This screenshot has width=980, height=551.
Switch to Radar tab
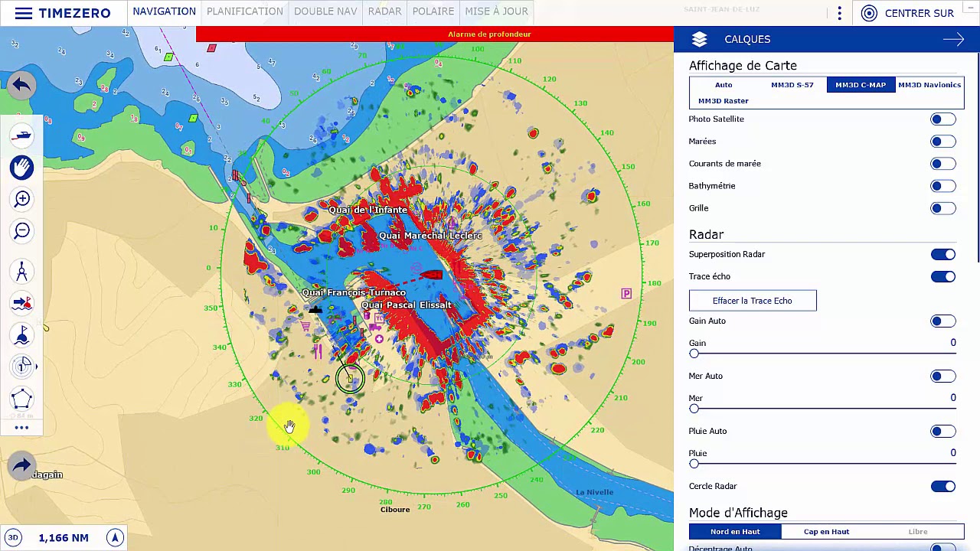click(384, 11)
